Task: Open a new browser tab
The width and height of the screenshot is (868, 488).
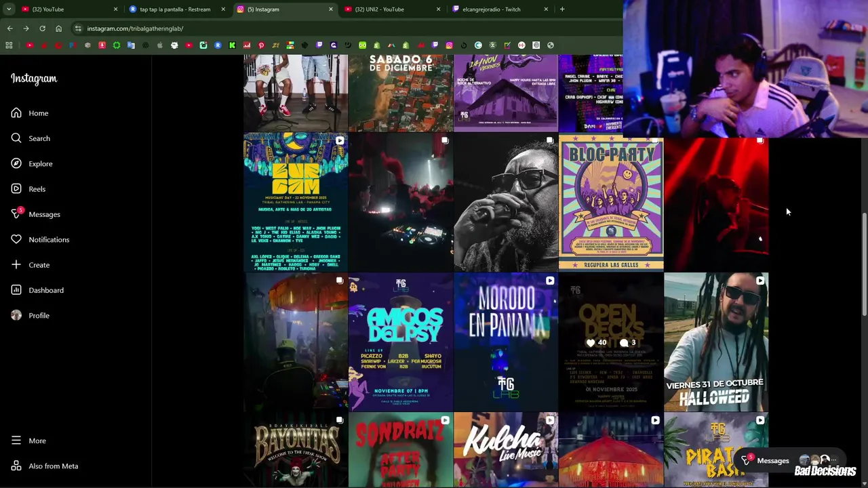Action: [x=562, y=9]
